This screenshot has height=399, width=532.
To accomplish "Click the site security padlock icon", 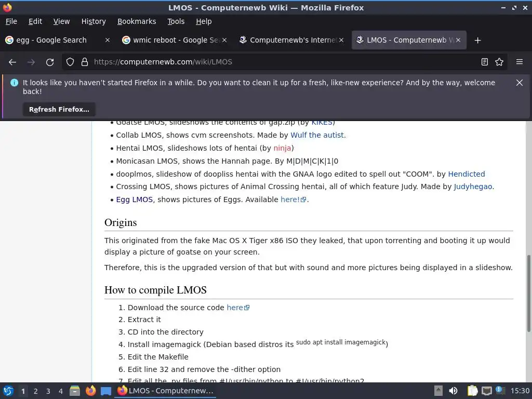I will tap(85, 62).
